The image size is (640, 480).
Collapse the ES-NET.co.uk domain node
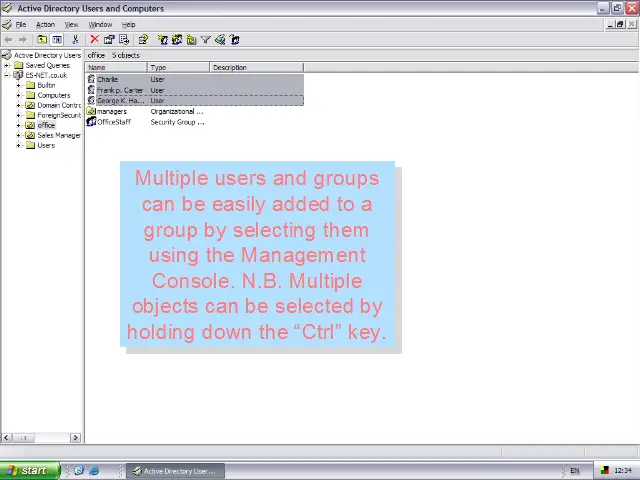coord(7,75)
